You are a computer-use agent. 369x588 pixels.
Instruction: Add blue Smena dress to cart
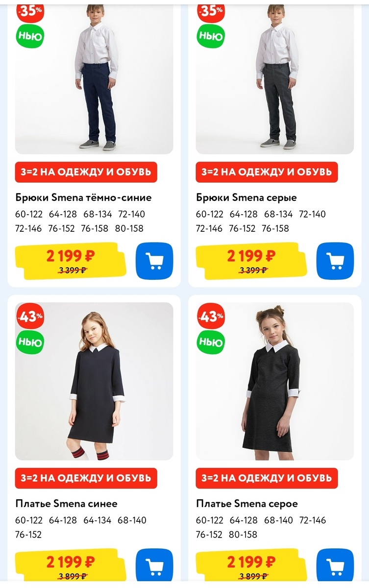(x=154, y=566)
